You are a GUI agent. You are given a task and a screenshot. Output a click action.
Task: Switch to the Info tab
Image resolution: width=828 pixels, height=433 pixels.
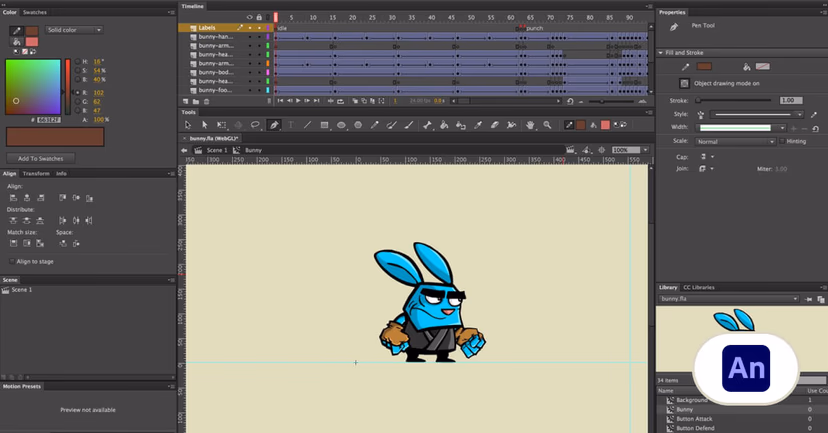click(61, 174)
